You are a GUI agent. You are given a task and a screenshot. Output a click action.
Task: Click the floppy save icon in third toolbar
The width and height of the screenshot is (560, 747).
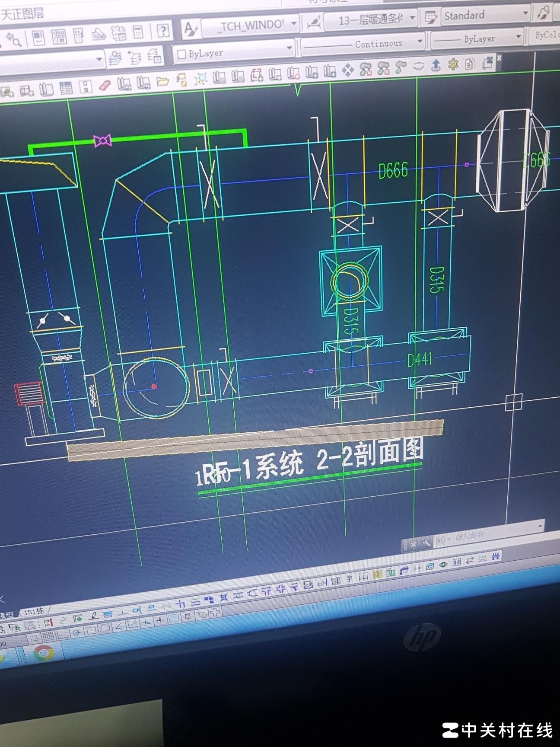(x=86, y=86)
